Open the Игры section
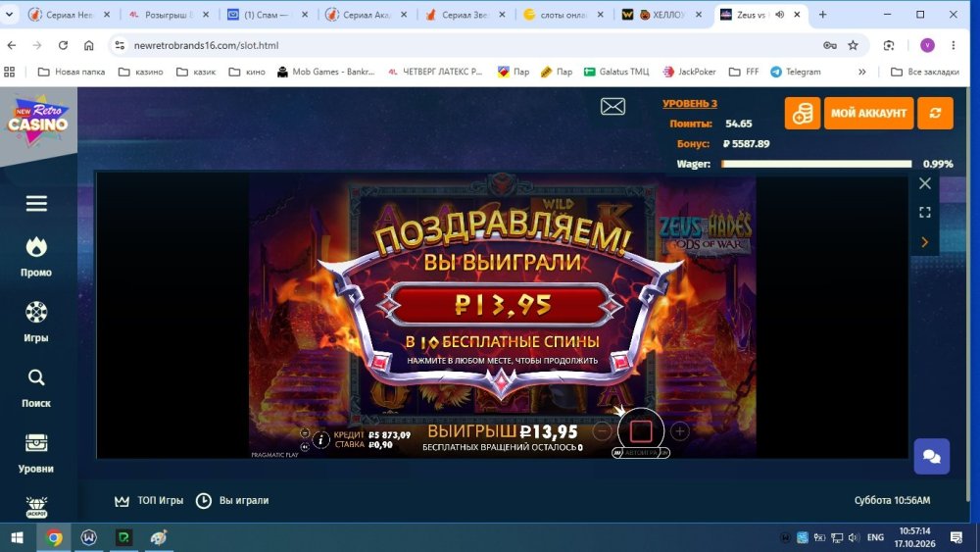This screenshot has width=980, height=552. [x=36, y=323]
